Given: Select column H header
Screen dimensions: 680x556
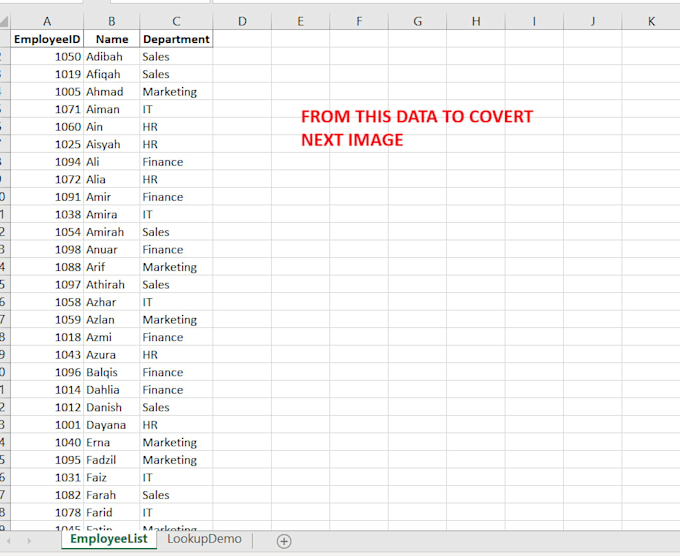Looking at the screenshot, I should 476,21.
